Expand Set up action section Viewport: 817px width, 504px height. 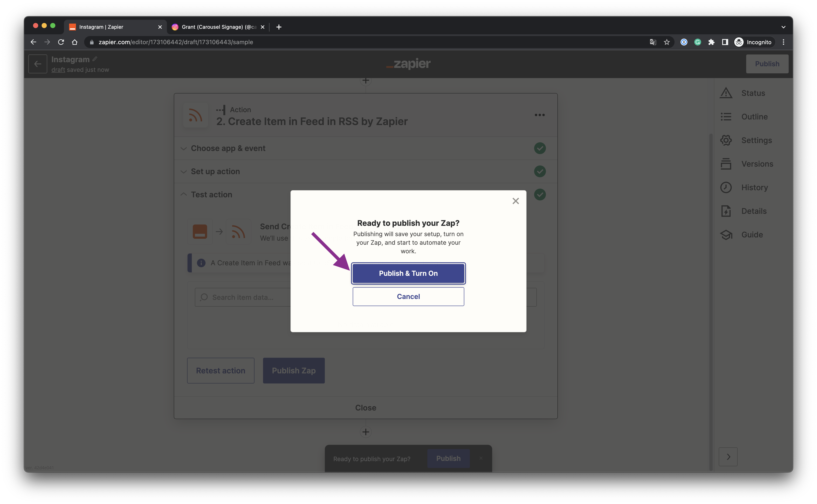(365, 171)
